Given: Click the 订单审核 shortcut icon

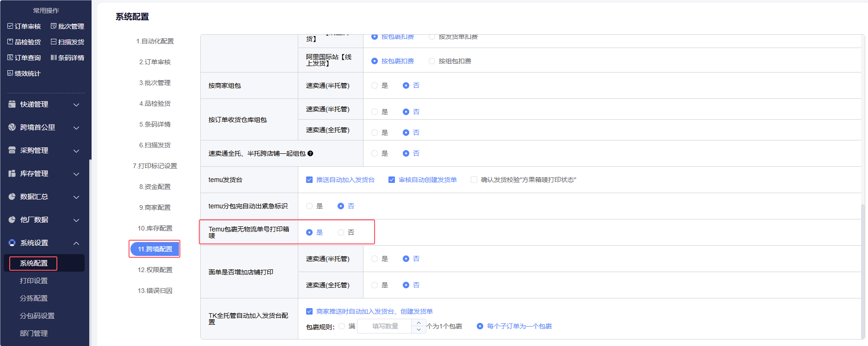Looking at the screenshot, I should point(10,26).
